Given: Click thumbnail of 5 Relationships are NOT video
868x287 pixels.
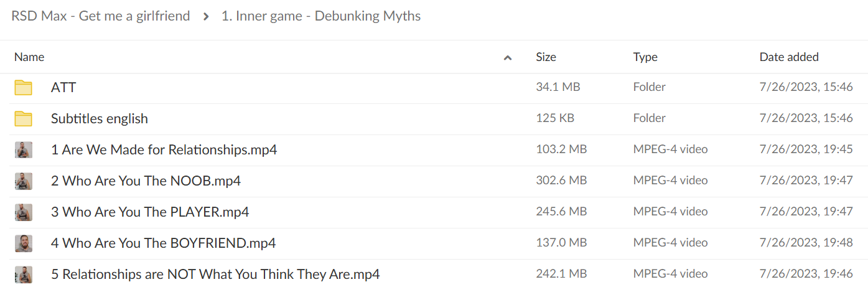Looking at the screenshot, I should pos(23,275).
